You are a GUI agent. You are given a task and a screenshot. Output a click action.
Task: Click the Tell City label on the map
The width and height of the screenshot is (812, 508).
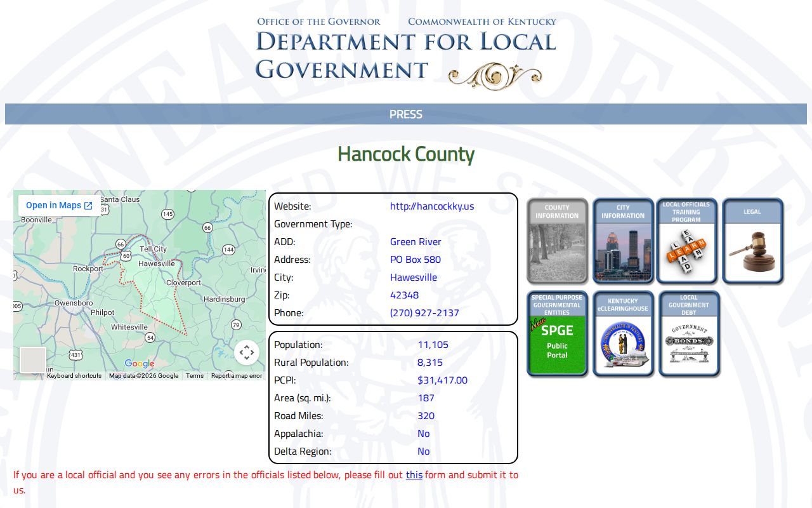153,250
